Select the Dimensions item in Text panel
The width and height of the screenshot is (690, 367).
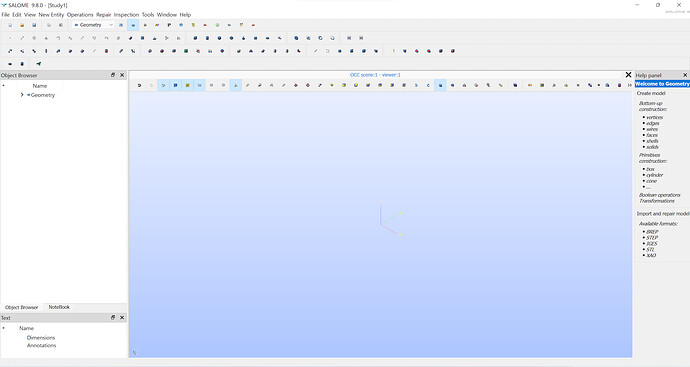[41, 338]
